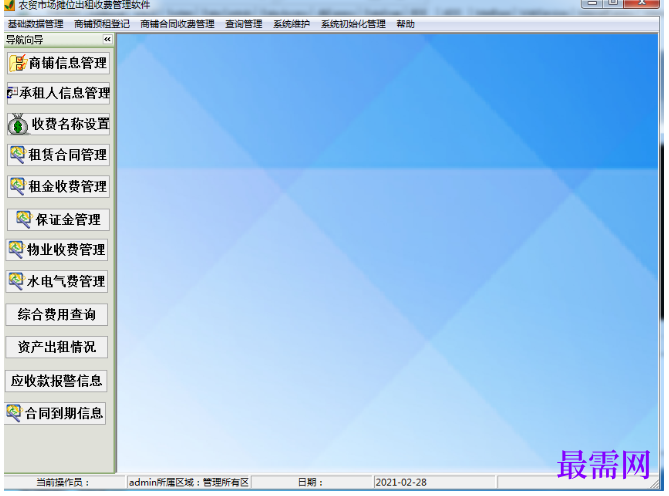Click the 2021-02-28 date in status bar
The width and height of the screenshot is (669, 496).
pos(401,482)
